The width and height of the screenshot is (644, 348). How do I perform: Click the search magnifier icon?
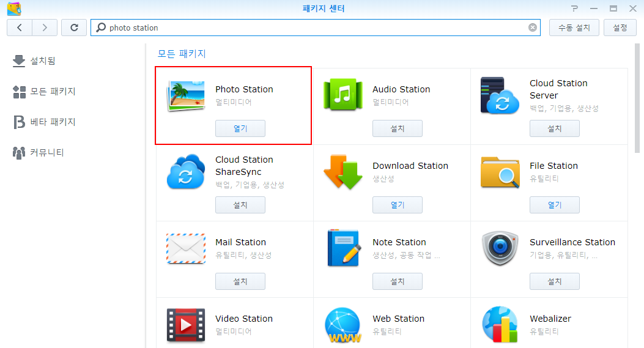tap(101, 28)
